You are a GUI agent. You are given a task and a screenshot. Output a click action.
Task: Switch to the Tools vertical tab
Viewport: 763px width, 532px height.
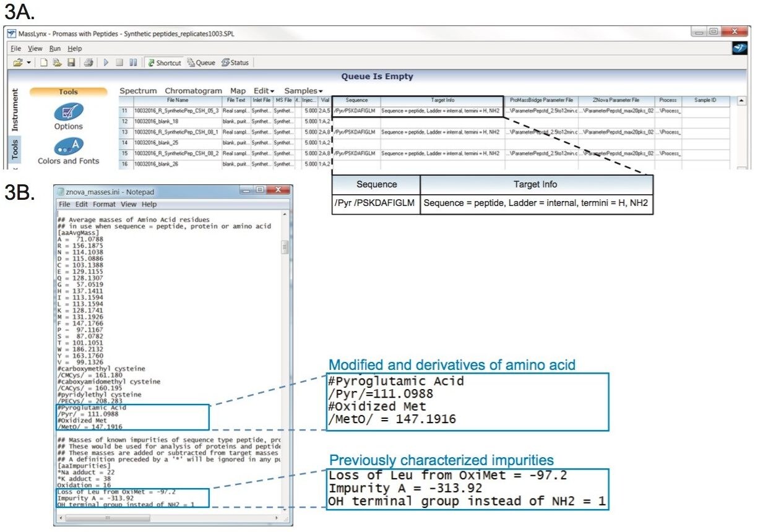15,150
